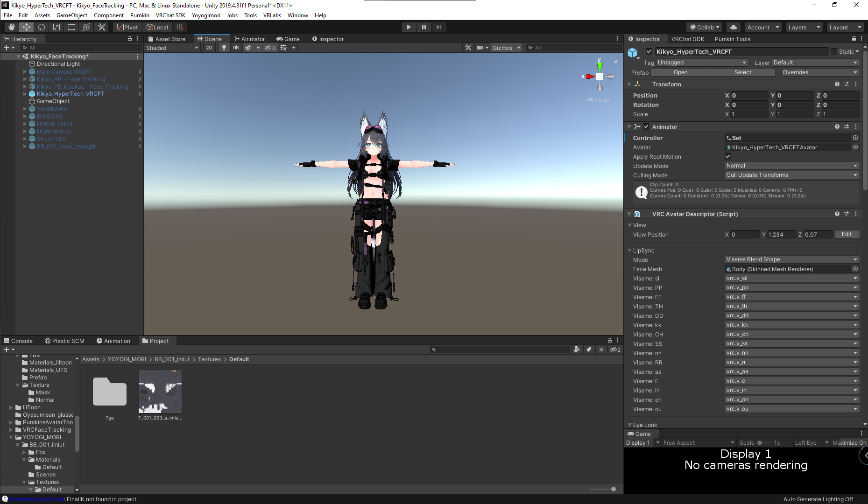Select the Scale tool
Screen dimensions: 868x504
[x=56, y=27]
